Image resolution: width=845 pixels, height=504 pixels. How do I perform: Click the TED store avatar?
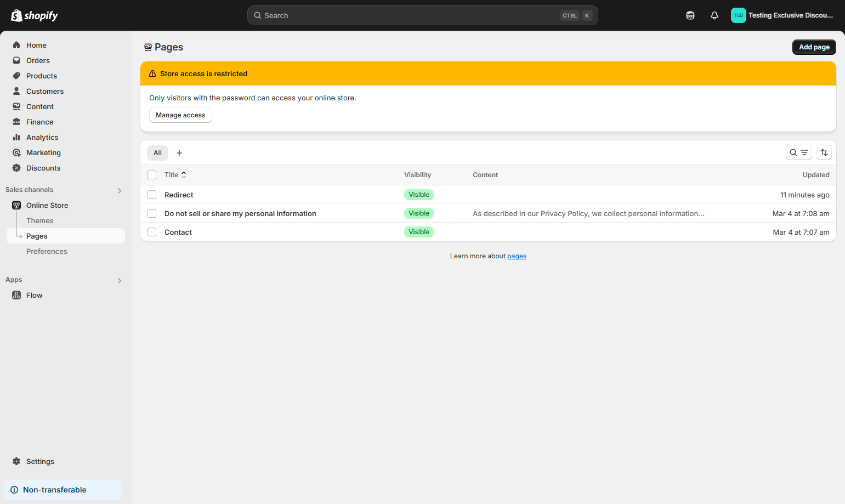(739, 15)
